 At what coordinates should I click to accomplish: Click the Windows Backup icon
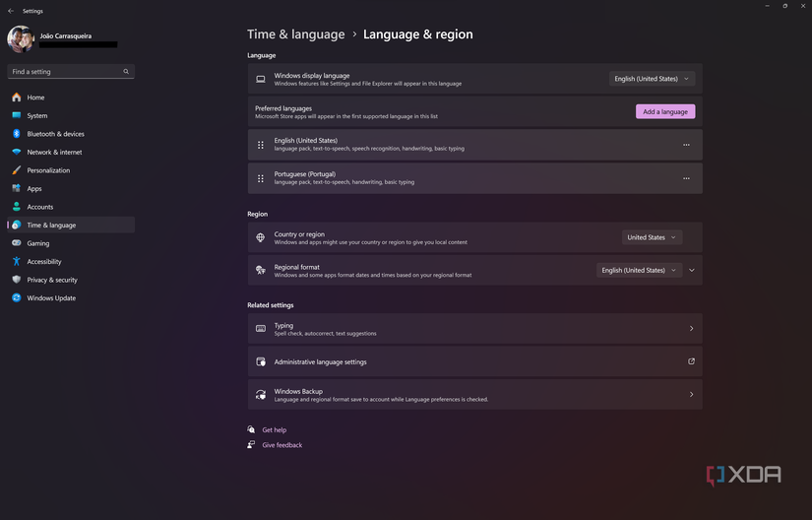[x=261, y=395]
